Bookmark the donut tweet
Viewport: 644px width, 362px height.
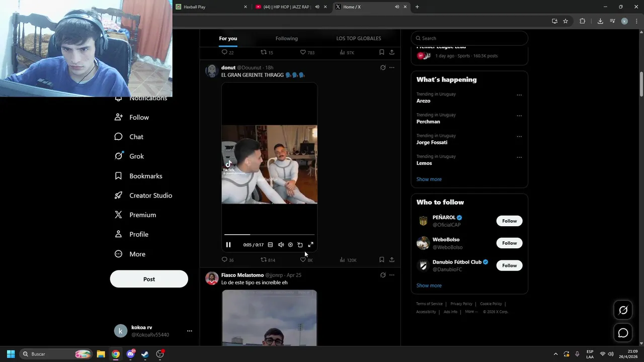381,260
